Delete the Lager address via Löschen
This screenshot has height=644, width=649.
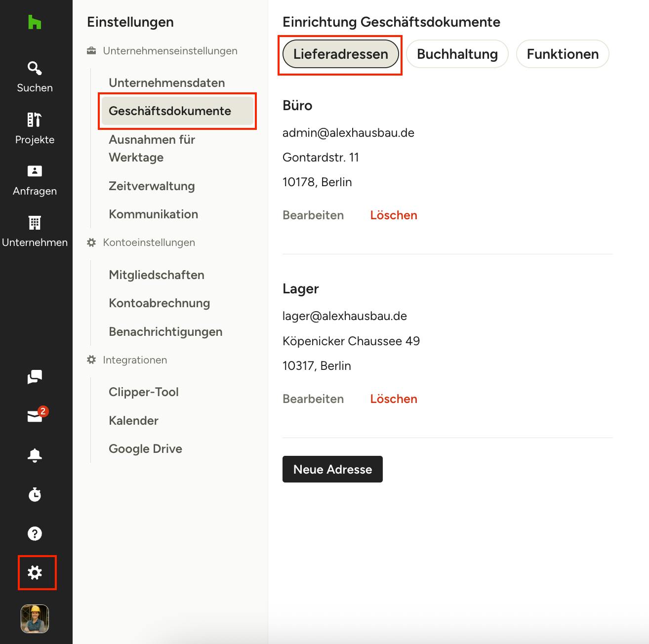click(x=394, y=399)
